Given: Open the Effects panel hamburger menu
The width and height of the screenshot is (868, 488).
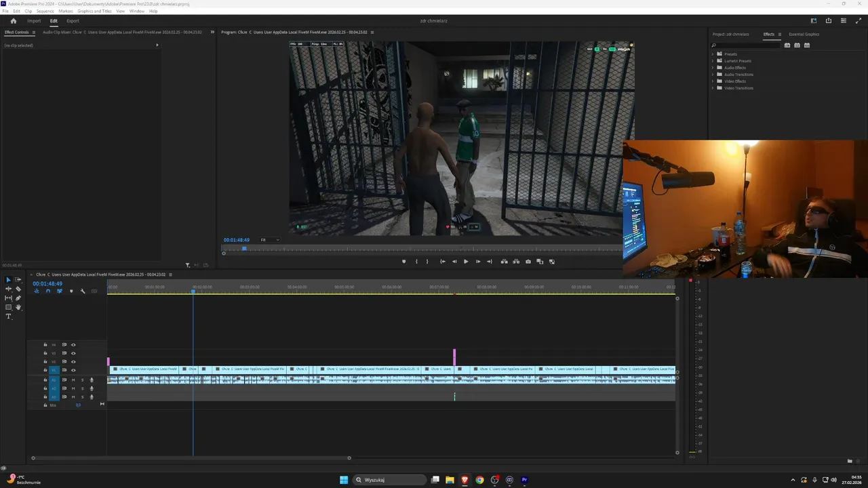Looking at the screenshot, I should (x=780, y=35).
